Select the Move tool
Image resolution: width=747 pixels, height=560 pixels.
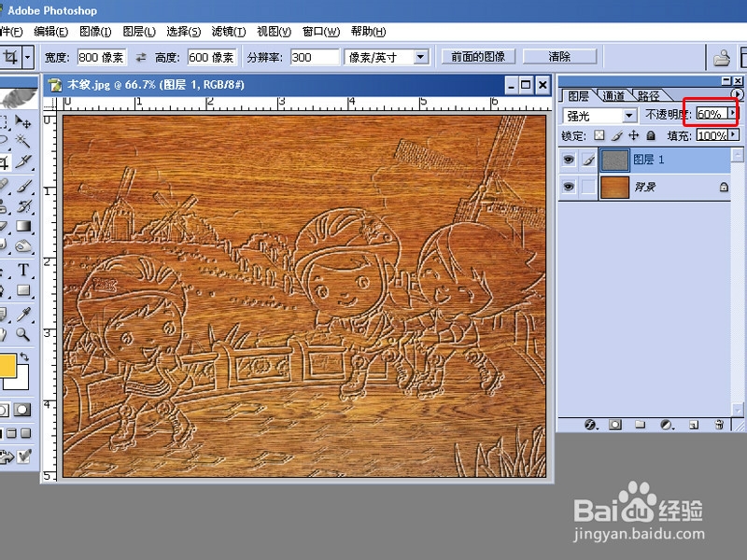pos(22,122)
